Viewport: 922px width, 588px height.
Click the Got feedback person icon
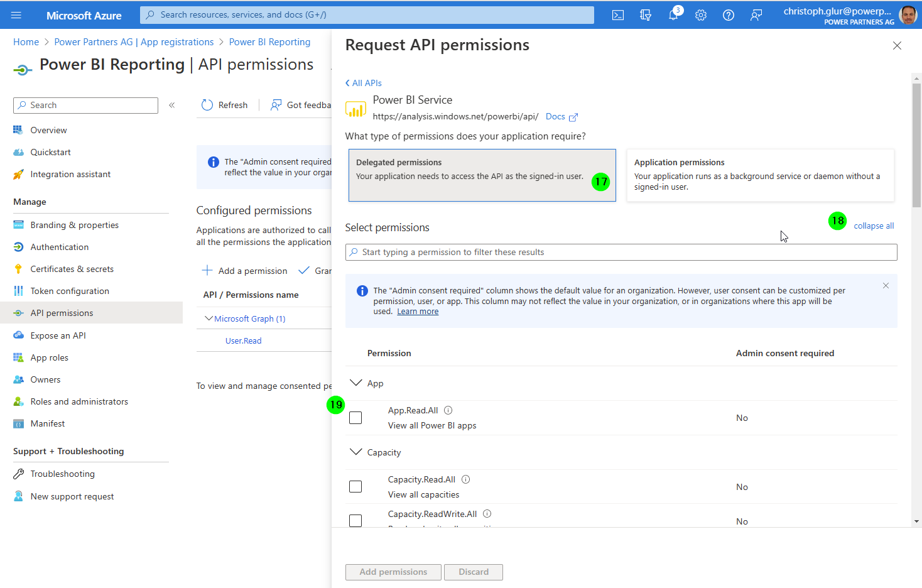click(x=276, y=105)
